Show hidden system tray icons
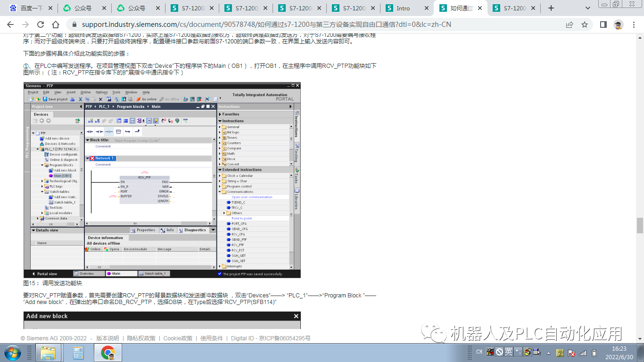Image resolution: width=644 pixels, height=362 pixels. (549, 353)
